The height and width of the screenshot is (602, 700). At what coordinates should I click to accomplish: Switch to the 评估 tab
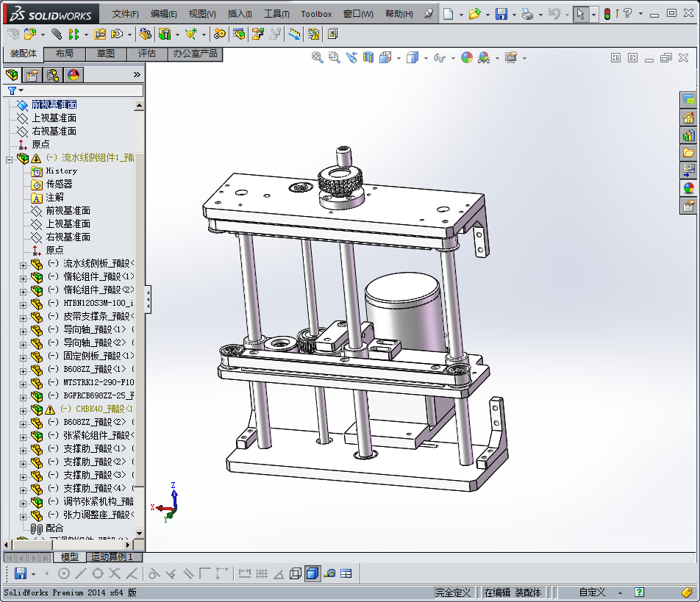(147, 54)
